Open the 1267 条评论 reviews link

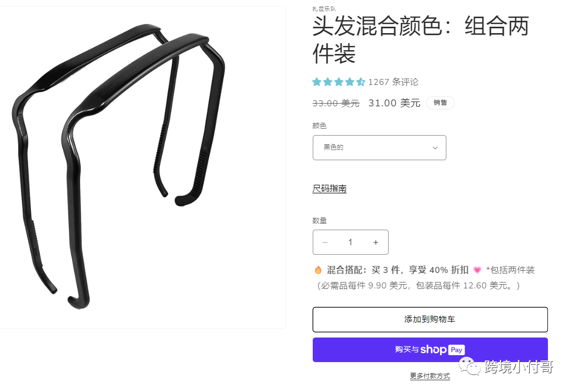pos(393,82)
